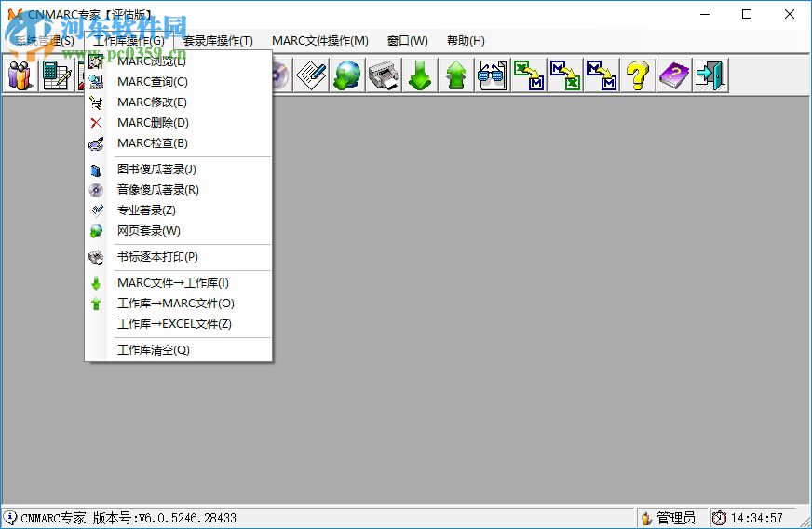Choose MARC删除(D) menu entry
812x529 pixels.
(x=179, y=123)
